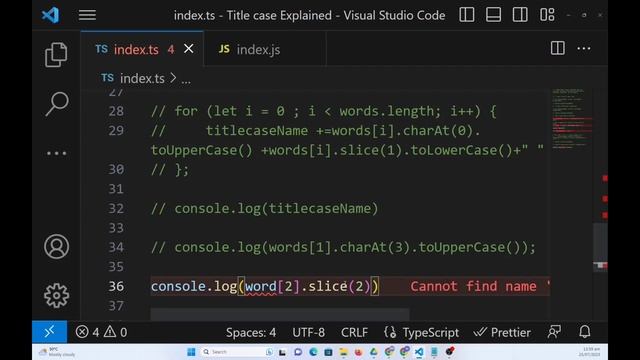Viewport: 640px width, 360px height.
Task: Open notifications bell
Action: (584, 332)
